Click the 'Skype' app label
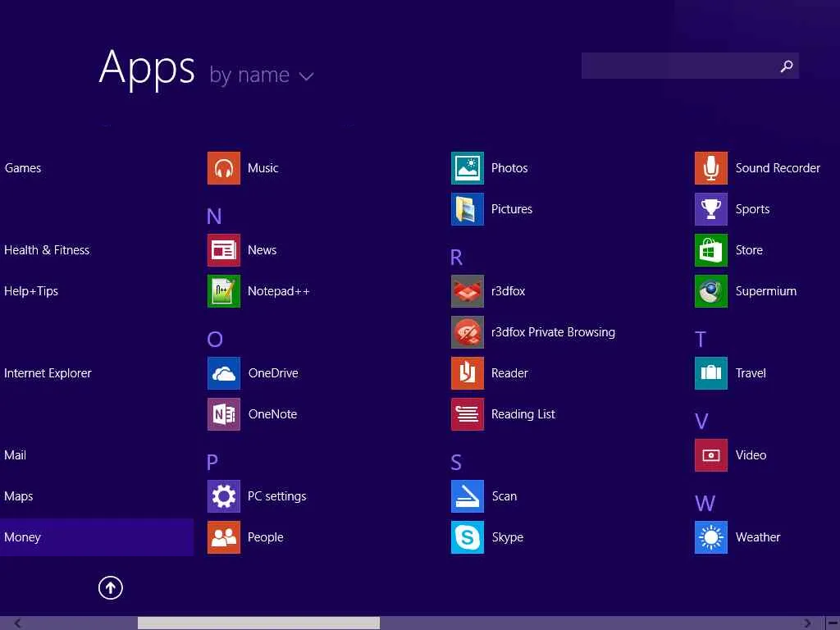 507,537
